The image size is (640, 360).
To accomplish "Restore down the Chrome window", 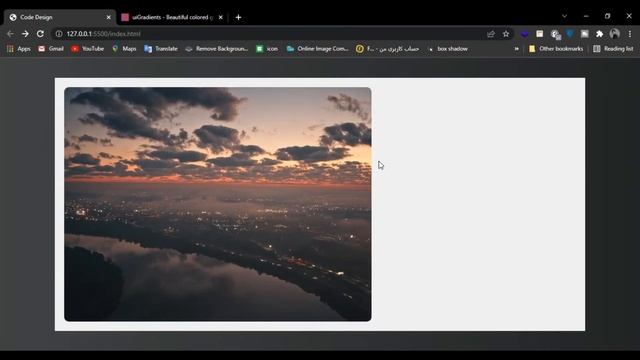I will point(607,16).
